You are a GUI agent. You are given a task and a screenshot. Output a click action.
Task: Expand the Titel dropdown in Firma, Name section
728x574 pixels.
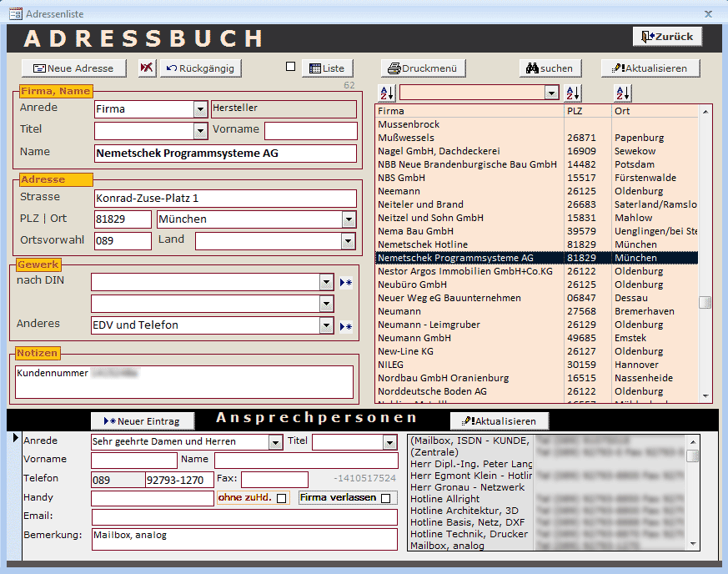pyautogui.click(x=200, y=131)
